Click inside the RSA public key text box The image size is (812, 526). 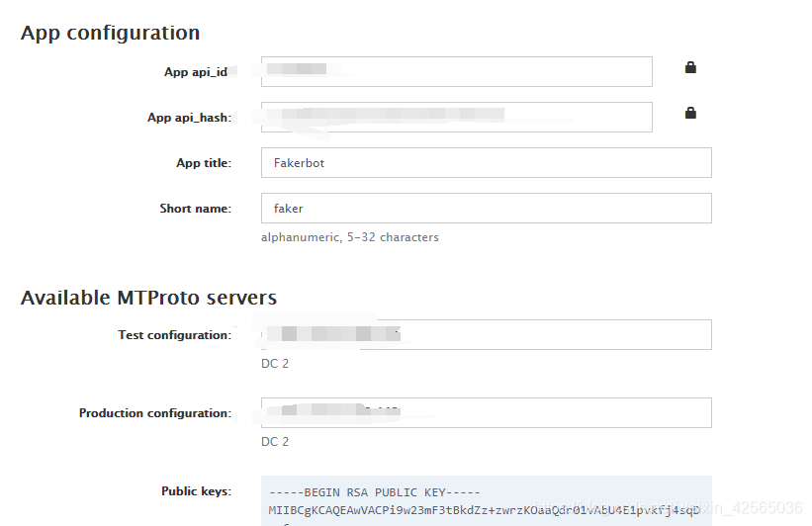pyautogui.click(x=486, y=499)
